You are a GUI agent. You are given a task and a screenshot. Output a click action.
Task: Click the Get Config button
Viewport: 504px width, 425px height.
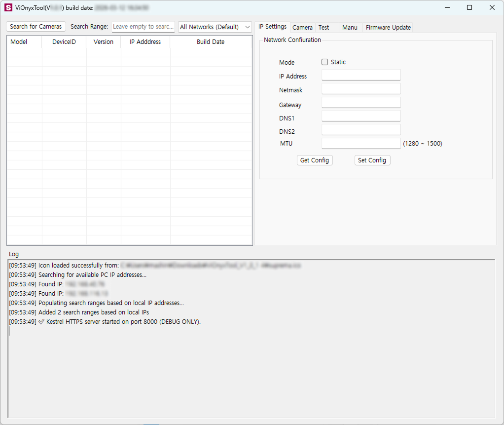click(315, 160)
